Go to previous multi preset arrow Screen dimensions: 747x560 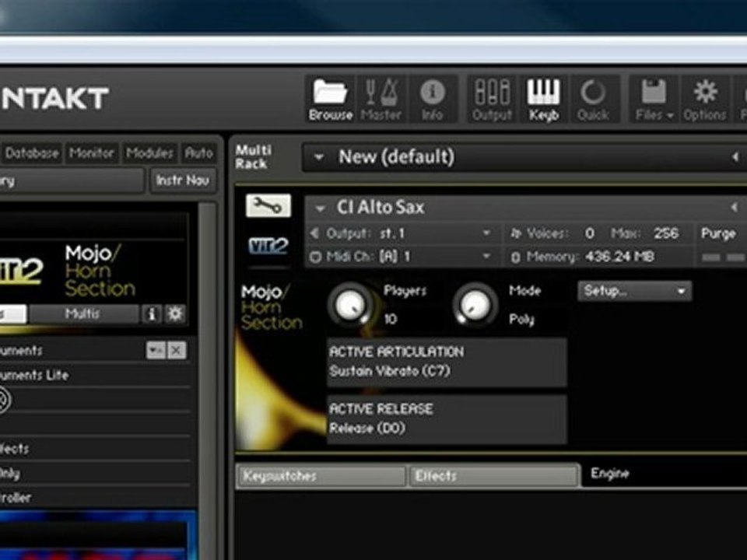click(735, 156)
